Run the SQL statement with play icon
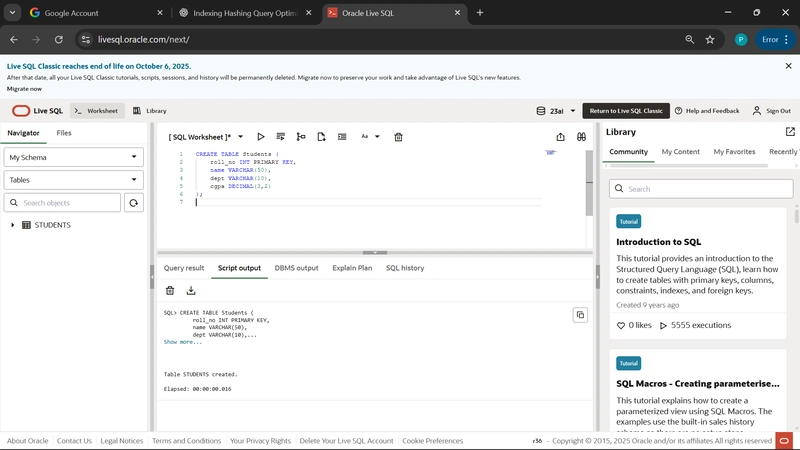800x450 pixels. [261, 137]
